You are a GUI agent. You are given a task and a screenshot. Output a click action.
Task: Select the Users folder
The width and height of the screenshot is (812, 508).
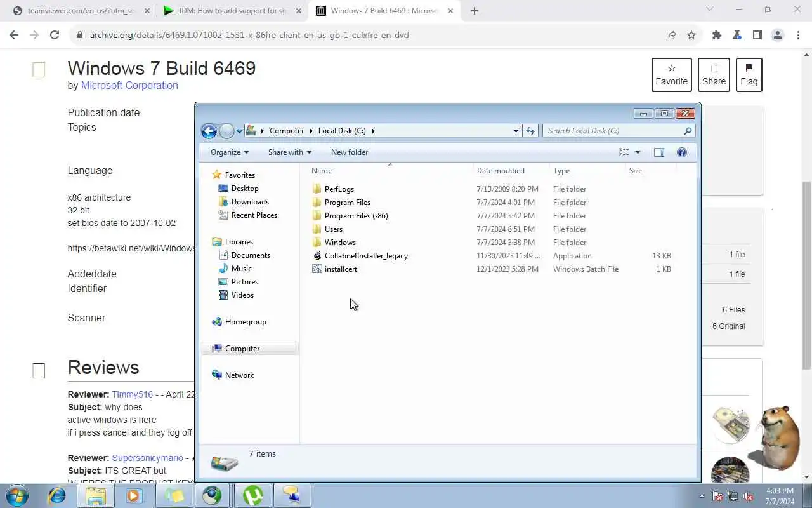coord(333,229)
